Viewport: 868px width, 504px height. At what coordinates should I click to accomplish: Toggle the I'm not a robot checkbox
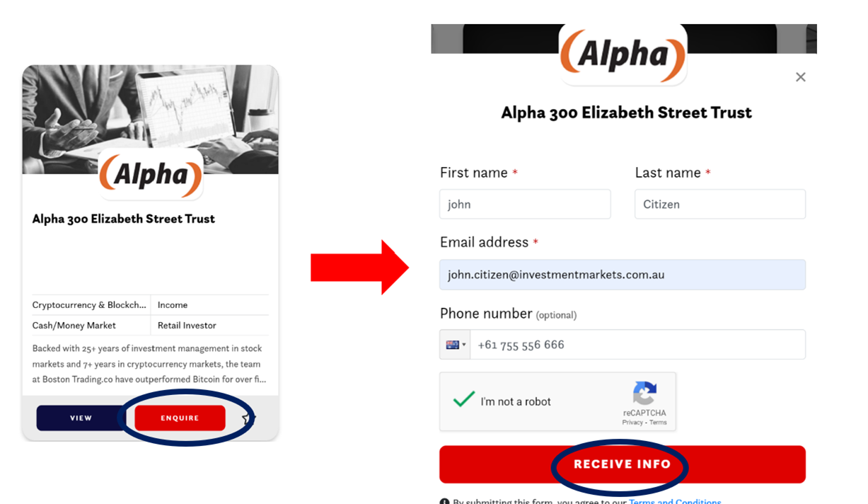464,401
